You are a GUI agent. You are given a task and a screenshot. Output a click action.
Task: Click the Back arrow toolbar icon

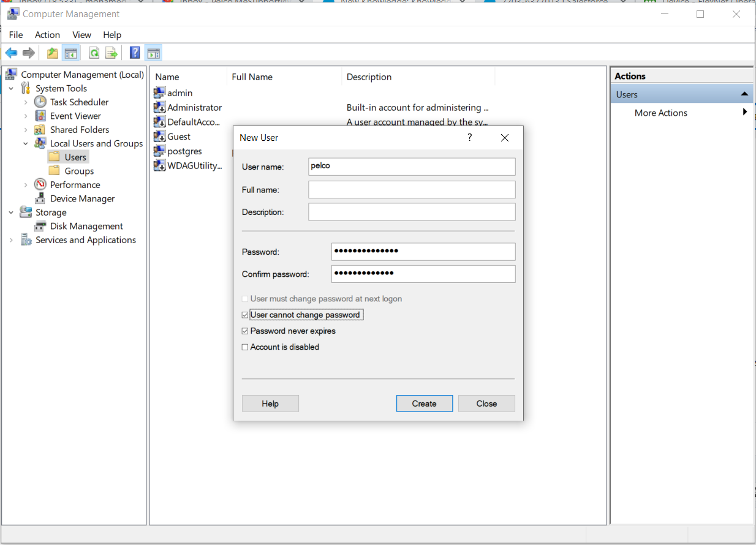[x=11, y=53]
